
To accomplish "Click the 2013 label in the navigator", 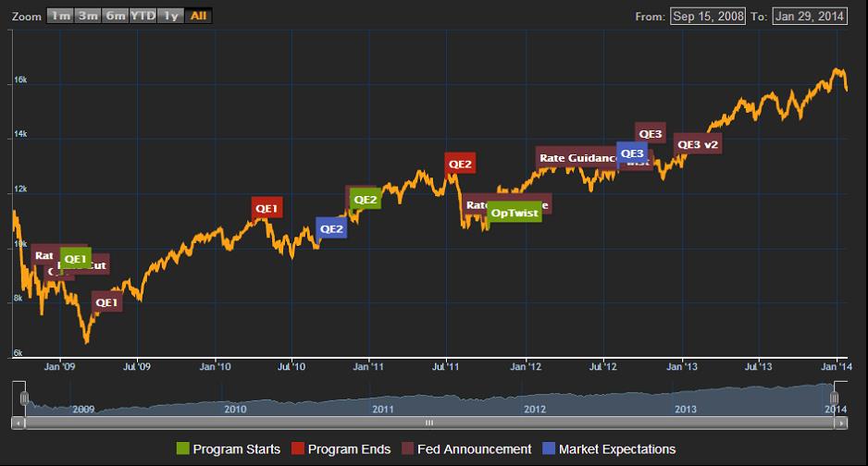I will [x=686, y=409].
